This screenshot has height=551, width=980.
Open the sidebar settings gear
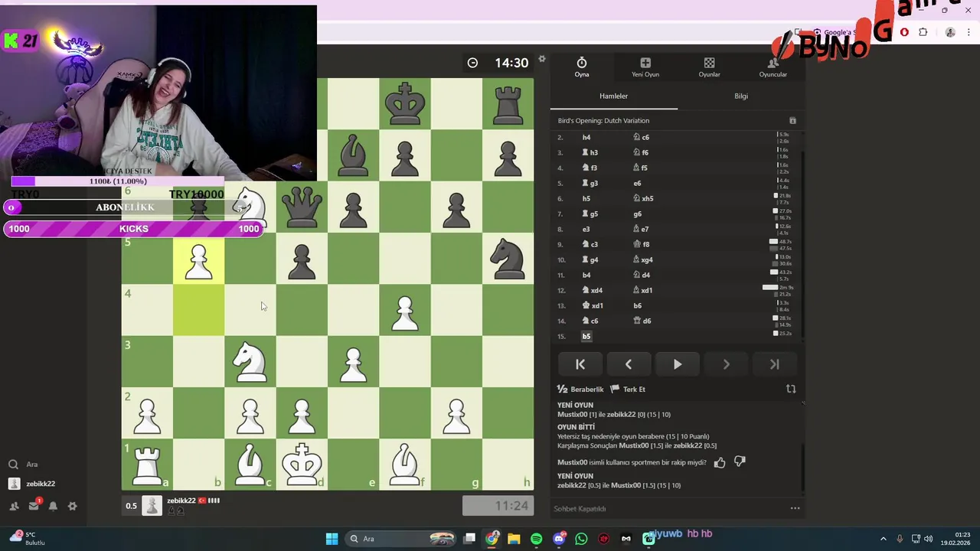[72, 506]
